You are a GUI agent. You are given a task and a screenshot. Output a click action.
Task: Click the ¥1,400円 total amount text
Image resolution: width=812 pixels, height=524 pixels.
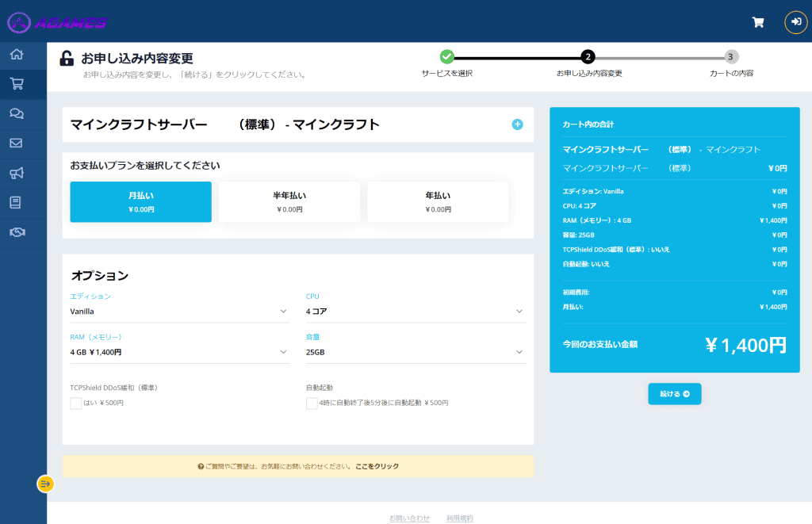click(x=746, y=346)
